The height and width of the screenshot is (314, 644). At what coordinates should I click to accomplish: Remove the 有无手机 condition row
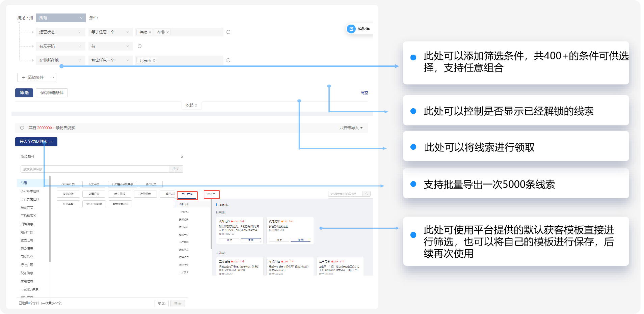point(139,46)
